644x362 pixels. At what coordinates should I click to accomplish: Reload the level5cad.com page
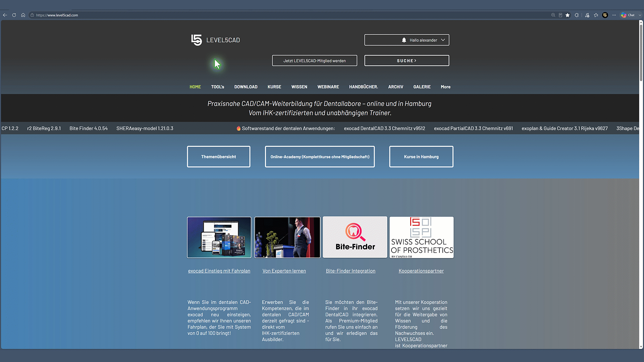click(x=14, y=15)
